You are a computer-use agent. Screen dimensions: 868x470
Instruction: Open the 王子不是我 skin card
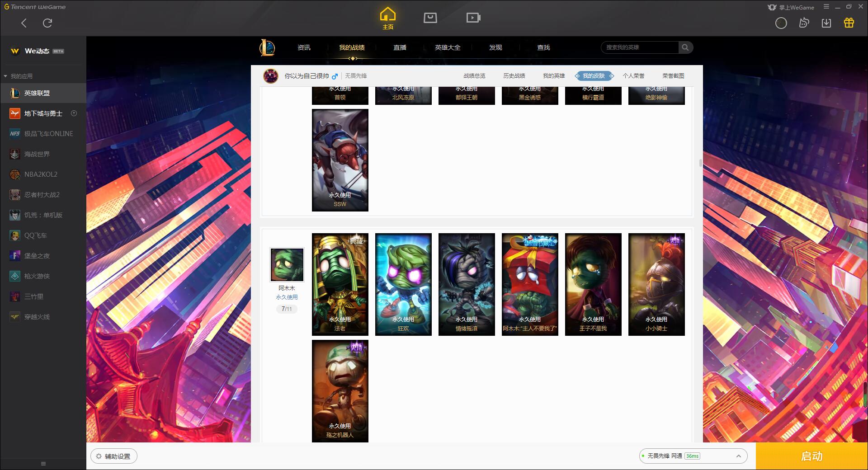point(593,284)
